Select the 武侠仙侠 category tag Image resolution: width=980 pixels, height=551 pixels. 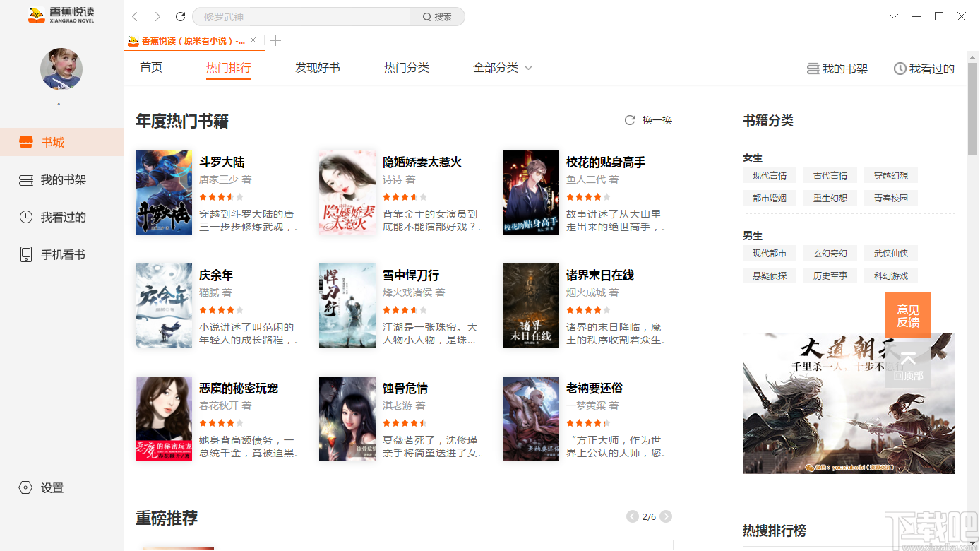[891, 254]
